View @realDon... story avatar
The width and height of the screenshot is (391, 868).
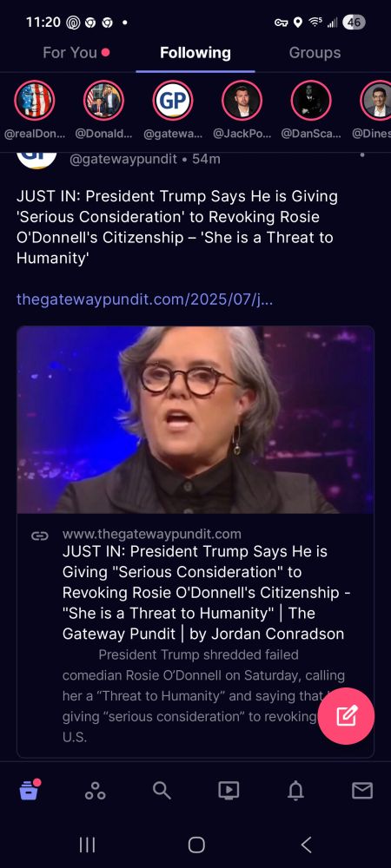tap(35, 100)
